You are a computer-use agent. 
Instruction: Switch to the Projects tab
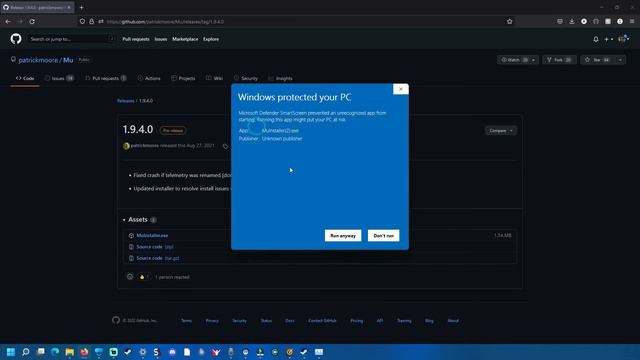(x=183, y=78)
